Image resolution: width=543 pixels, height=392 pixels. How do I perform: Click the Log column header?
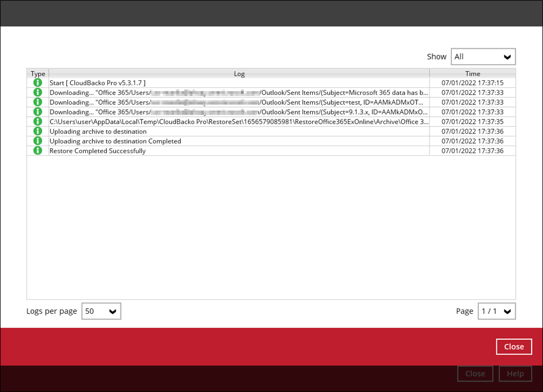[x=239, y=73]
